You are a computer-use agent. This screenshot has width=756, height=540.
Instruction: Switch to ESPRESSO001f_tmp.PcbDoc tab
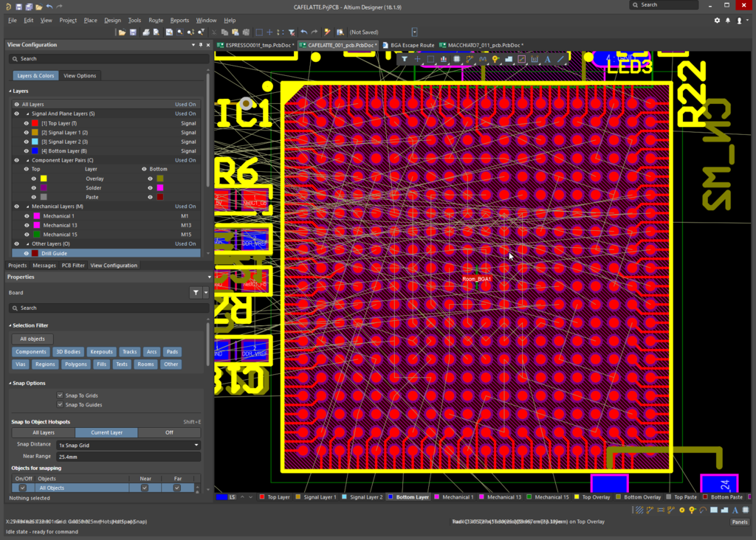coord(255,45)
